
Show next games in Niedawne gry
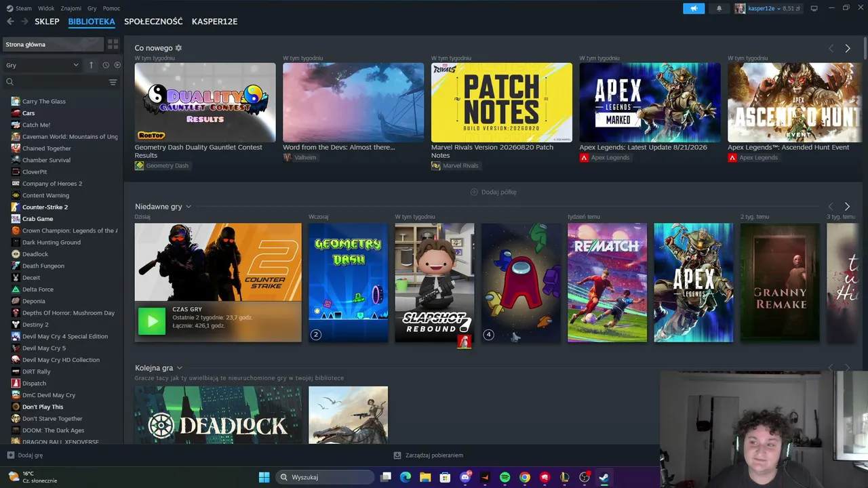pyautogui.click(x=847, y=206)
